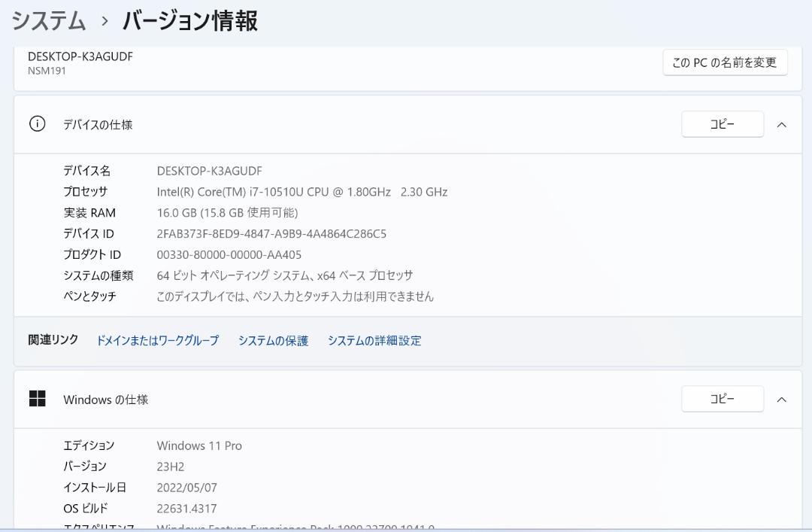Screen dimensions: 812x532
Task: Click the 実装 RAM label
Action: 89,213
